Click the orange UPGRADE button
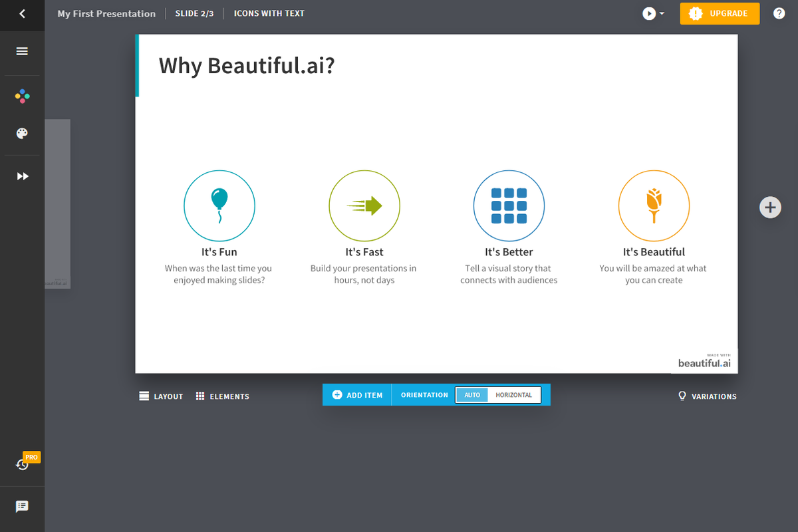The height and width of the screenshot is (532, 798). pyautogui.click(x=720, y=13)
